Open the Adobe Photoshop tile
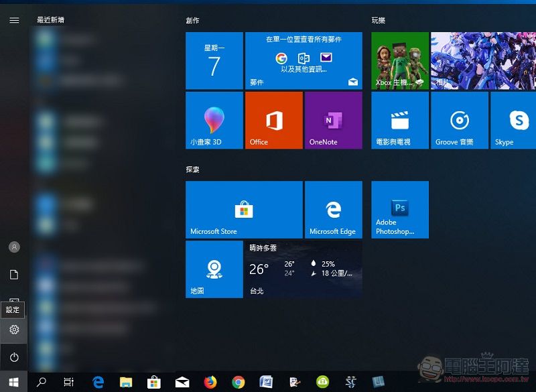536x392 pixels. tap(399, 210)
